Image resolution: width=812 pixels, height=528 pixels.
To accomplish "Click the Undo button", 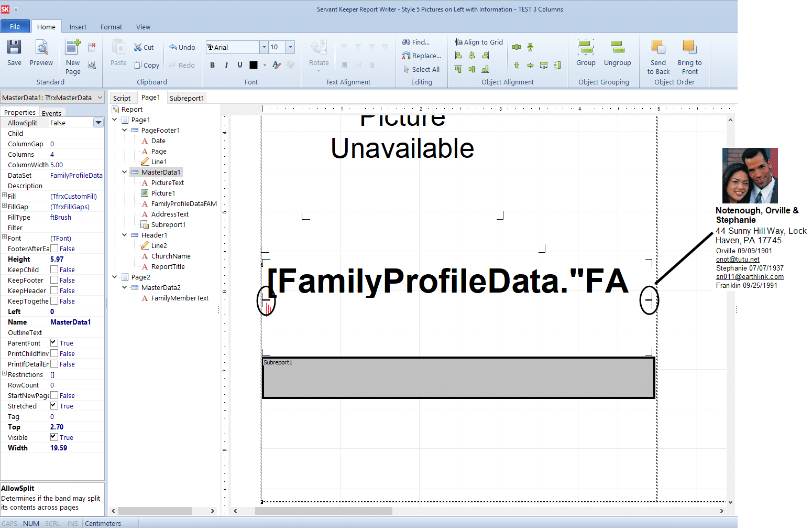I will click(x=182, y=47).
